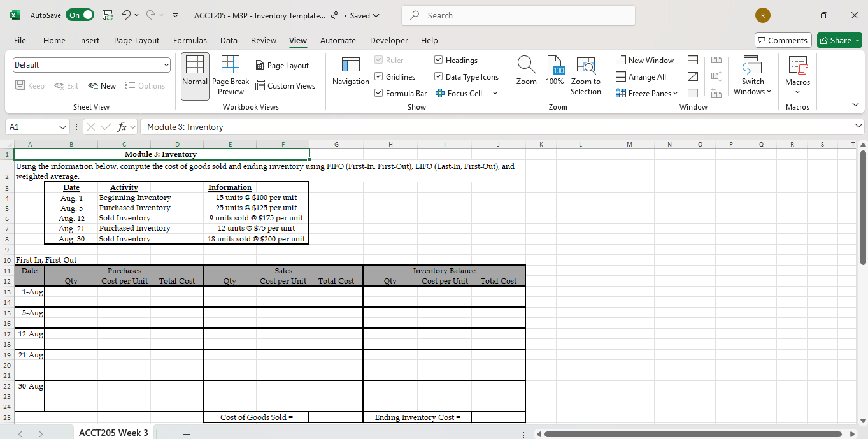868x439 pixels.
Task: Click the Share button
Action: (x=839, y=40)
